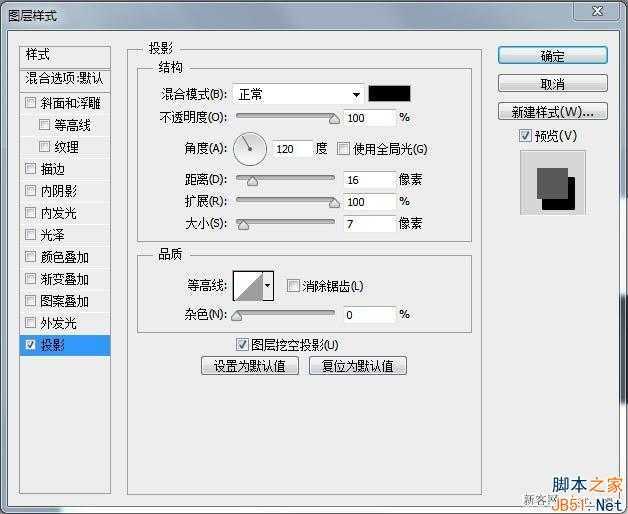Click the angle dial control
This screenshot has height=514, width=628.
tap(250, 149)
